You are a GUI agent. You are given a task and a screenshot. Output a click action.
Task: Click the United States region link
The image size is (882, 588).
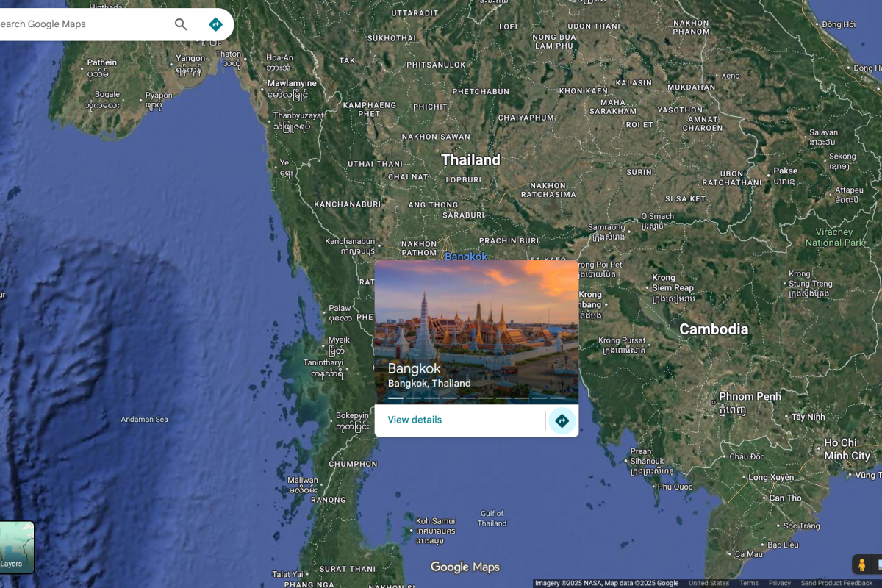709,583
